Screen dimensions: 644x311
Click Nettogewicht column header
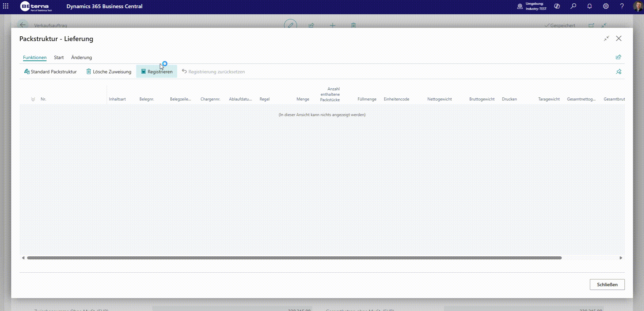pyautogui.click(x=439, y=99)
